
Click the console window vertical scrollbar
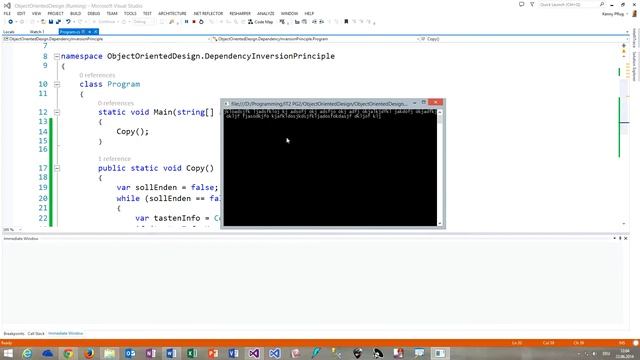440,167
